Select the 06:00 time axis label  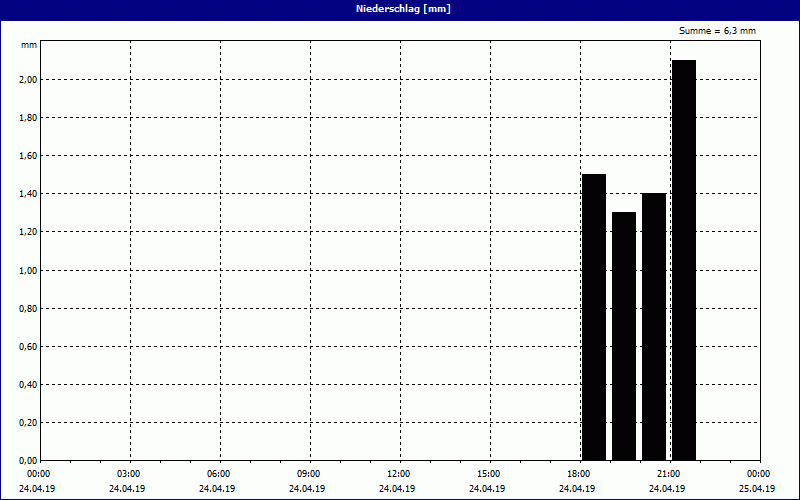pos(219,474)
